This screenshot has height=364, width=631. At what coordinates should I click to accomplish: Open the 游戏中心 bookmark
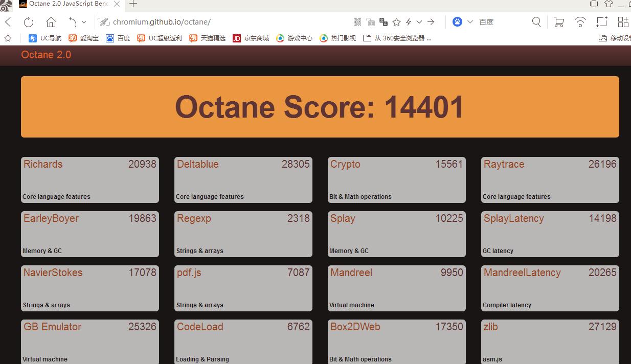coord(294,38)
